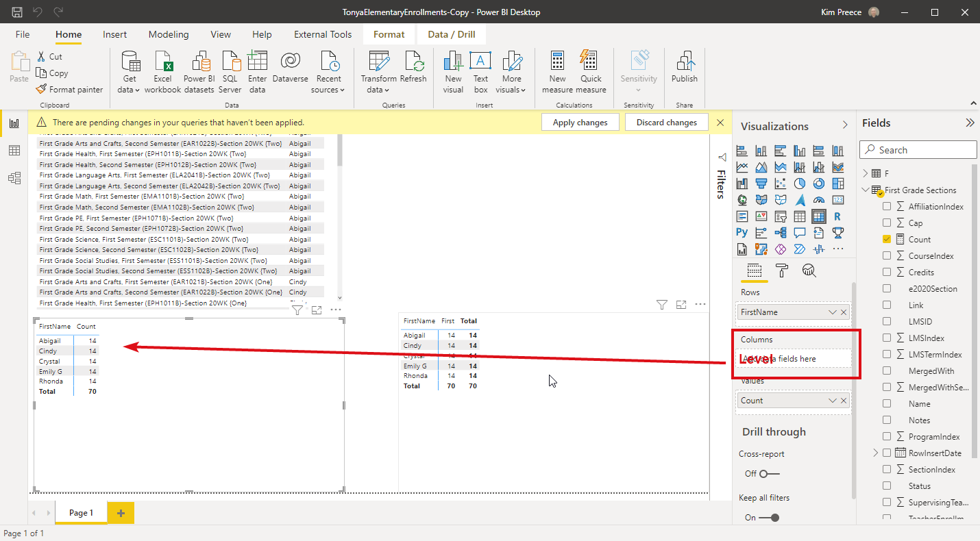Remove FirstName field from Rows

(844, 312)
